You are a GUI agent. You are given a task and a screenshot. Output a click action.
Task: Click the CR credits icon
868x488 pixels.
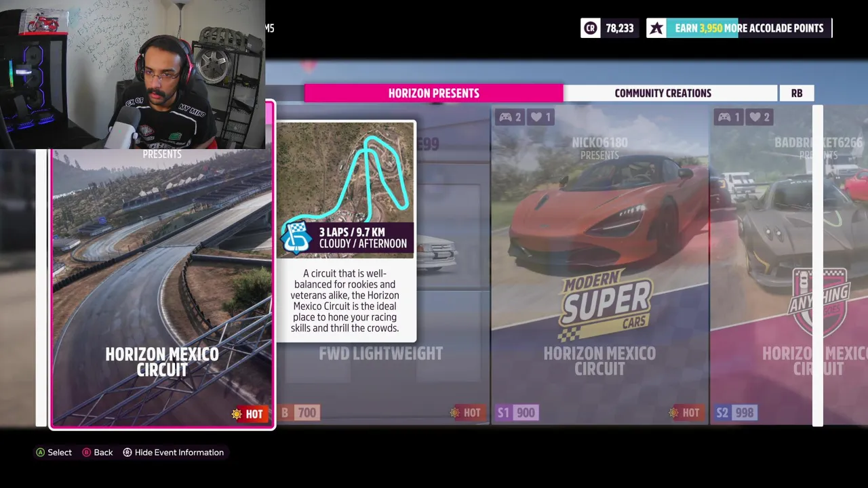point(590,28)
